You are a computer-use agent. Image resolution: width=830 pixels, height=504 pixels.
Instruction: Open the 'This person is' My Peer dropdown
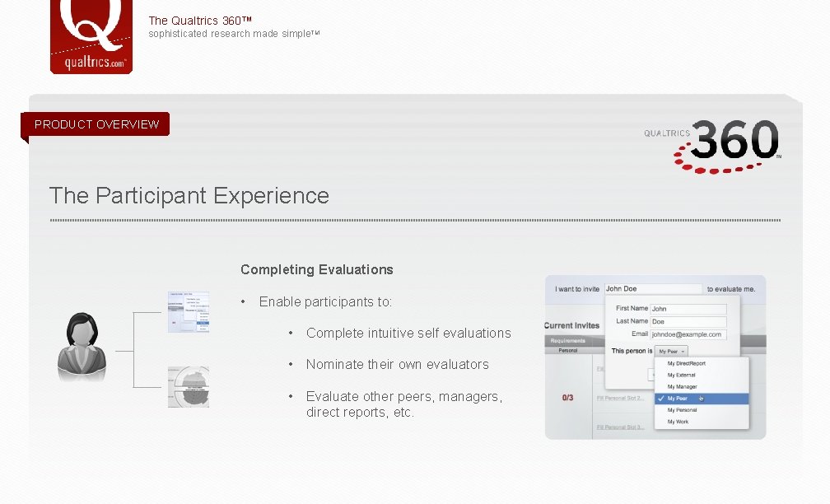pos(671,351)
